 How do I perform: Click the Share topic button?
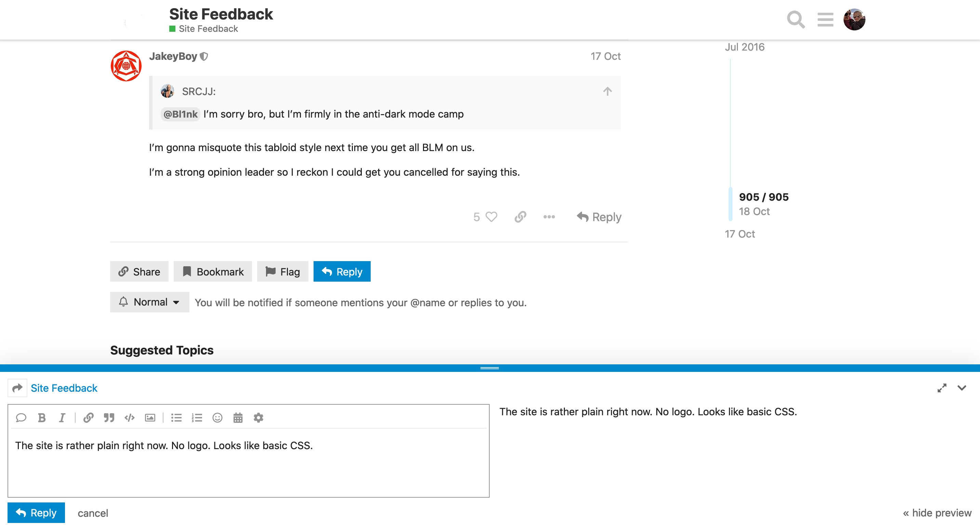tap(139, 271)
